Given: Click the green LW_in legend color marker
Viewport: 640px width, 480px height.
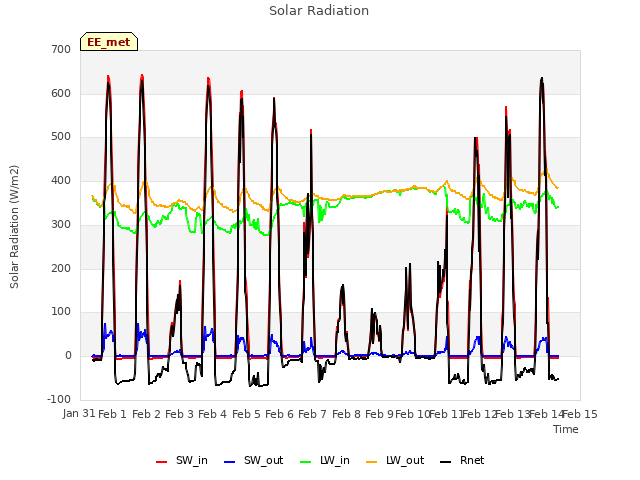Looking at the screenshot, I should (306, 462).
